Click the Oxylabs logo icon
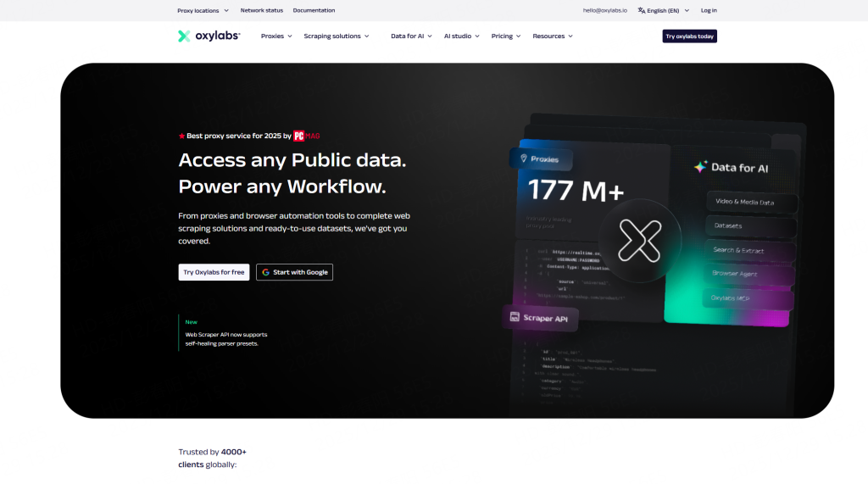This screenshot has width=868, height=484. pos(184,36)
